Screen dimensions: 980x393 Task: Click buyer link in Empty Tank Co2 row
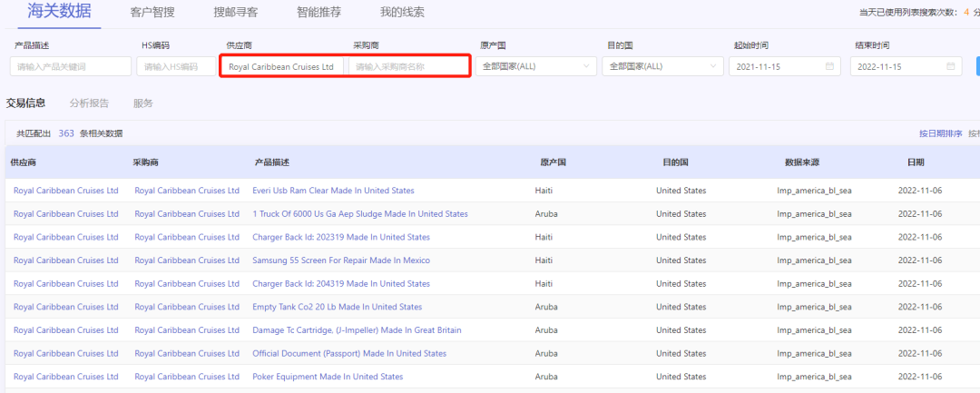pos(187,307)
